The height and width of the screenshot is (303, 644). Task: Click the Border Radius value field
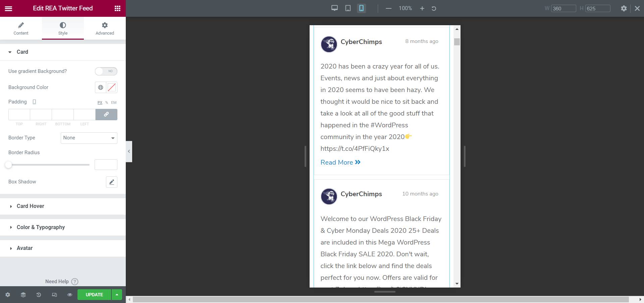106,165
